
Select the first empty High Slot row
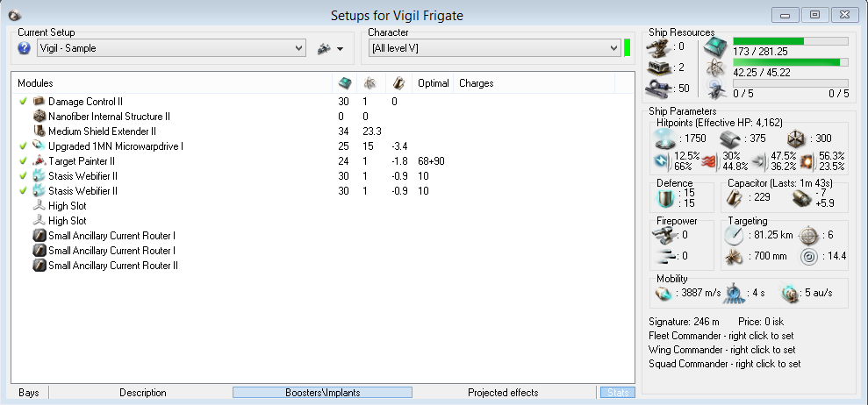[x=323, y=206]
